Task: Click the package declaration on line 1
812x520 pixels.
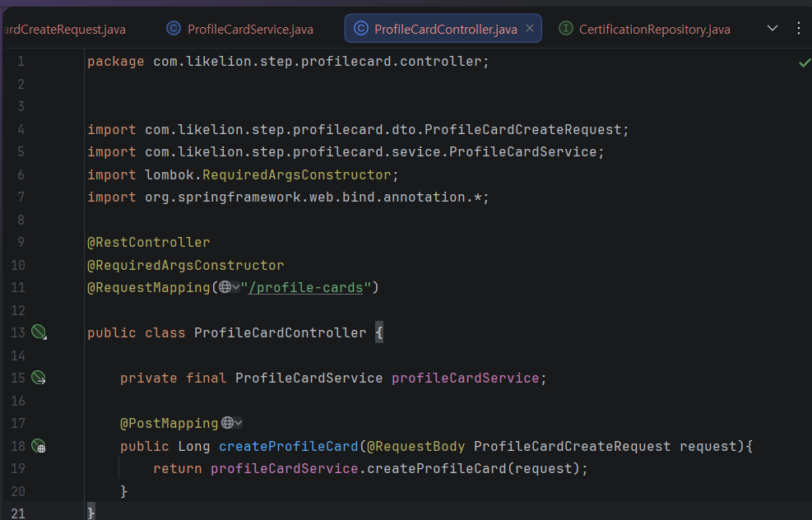Action: 288,62
